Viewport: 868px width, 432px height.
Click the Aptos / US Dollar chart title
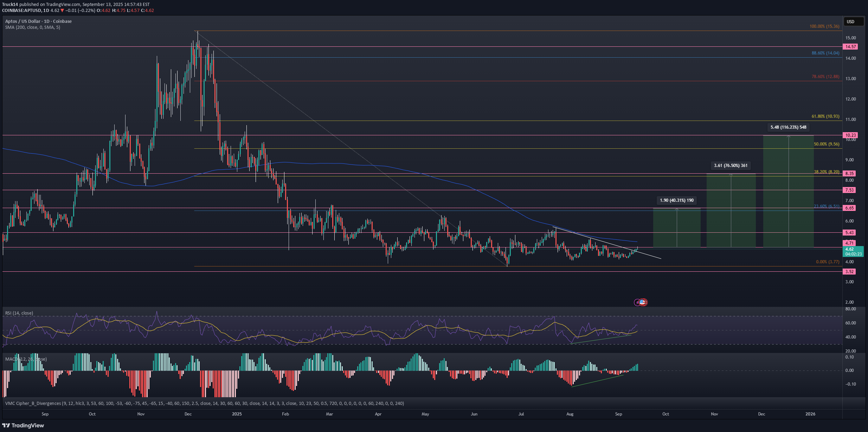pos(38,21)
